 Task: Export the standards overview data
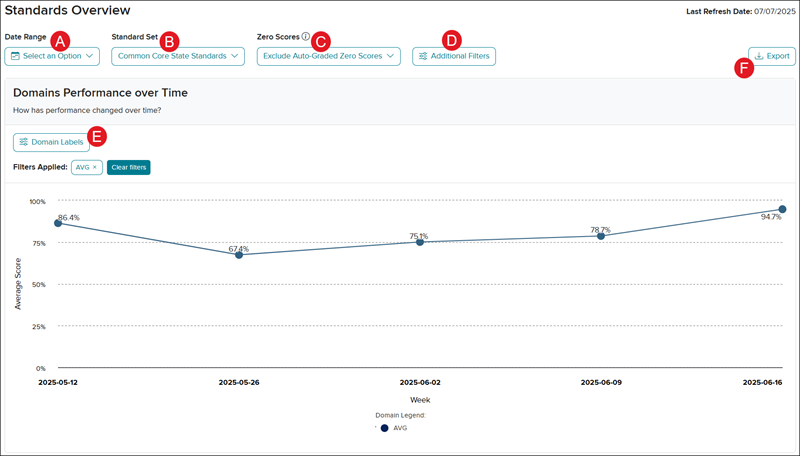coord(771,57)
